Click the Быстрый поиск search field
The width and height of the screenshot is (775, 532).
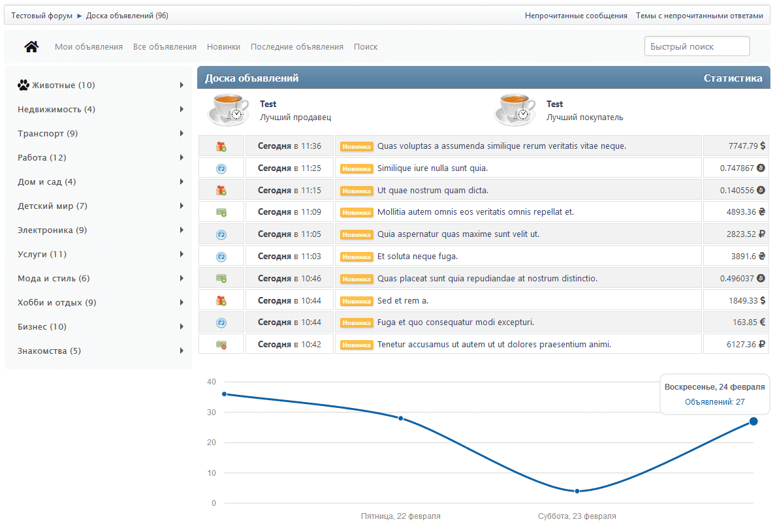click(x=697, y=47)
